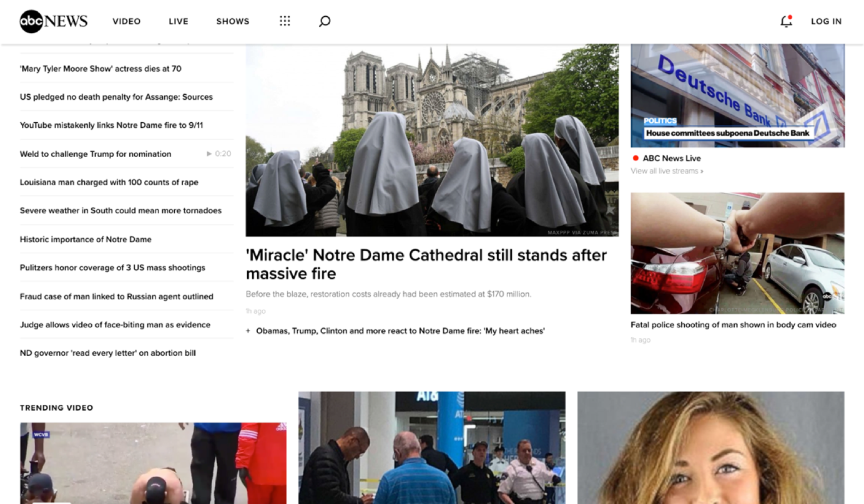The width and height of the screenshot is (864, 504).
Task: Open Historic importance of Notre Dame link
Action: 86,240
